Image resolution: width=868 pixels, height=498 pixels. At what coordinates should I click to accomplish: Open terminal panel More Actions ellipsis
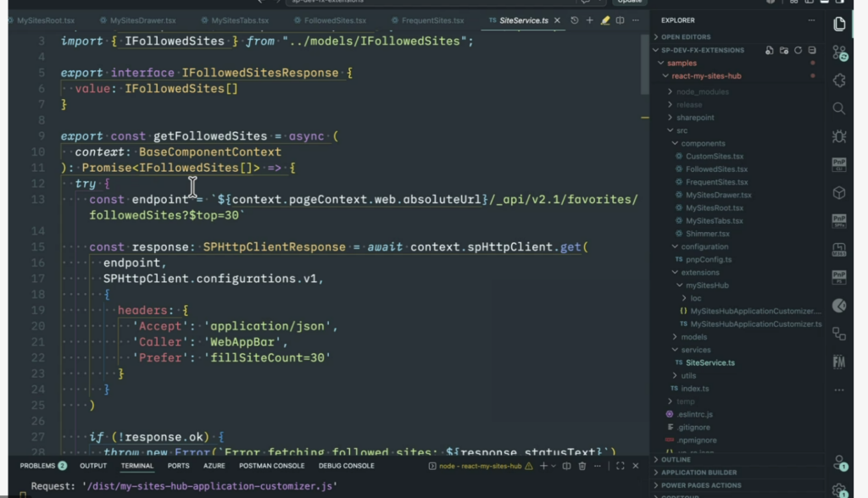pyautogui.click(x=598, y=466)
